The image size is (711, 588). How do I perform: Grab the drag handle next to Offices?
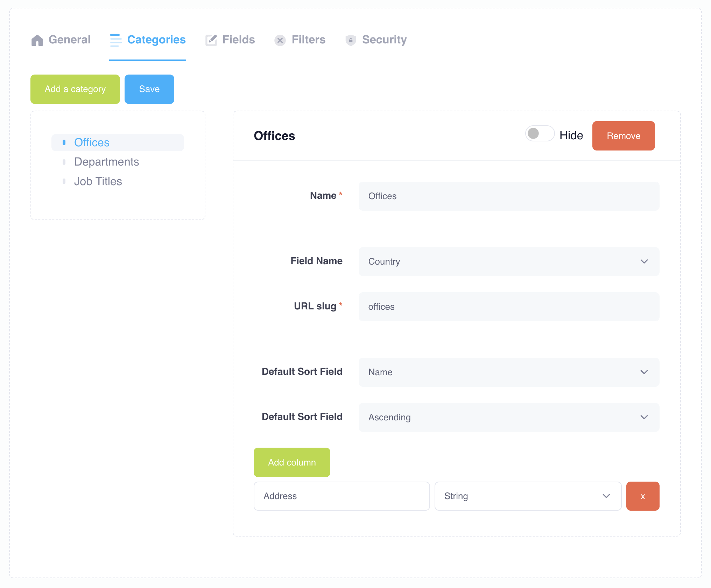point(64,142)
